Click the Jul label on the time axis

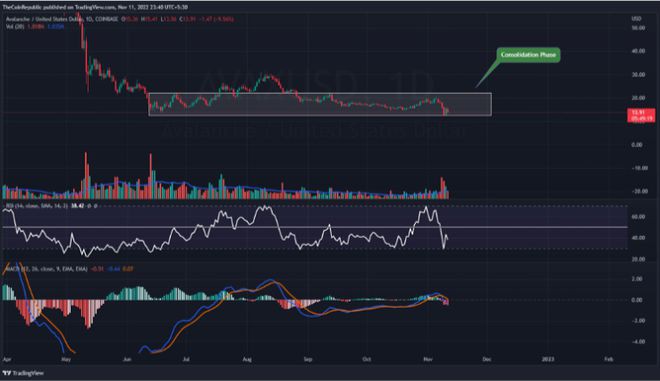click(x=186, y=359)
